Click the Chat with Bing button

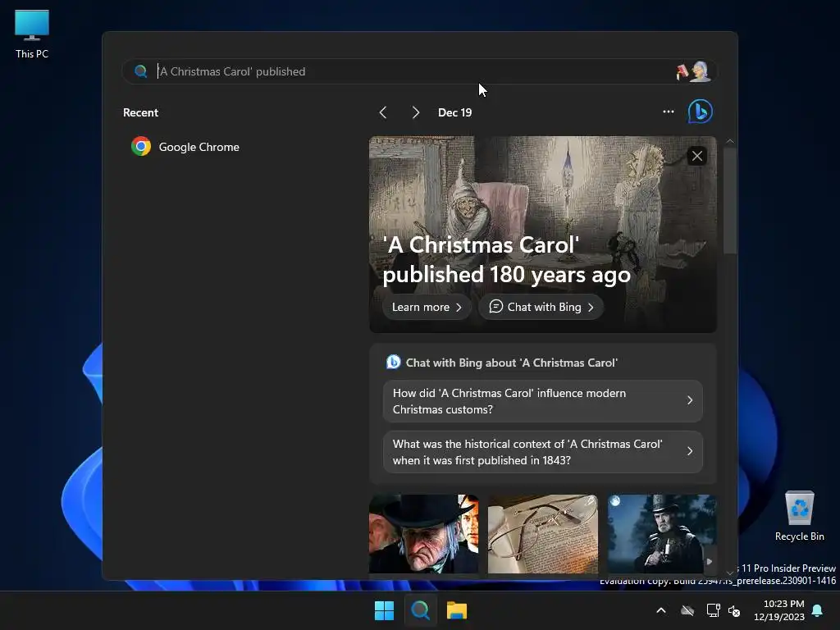point(541,307)
